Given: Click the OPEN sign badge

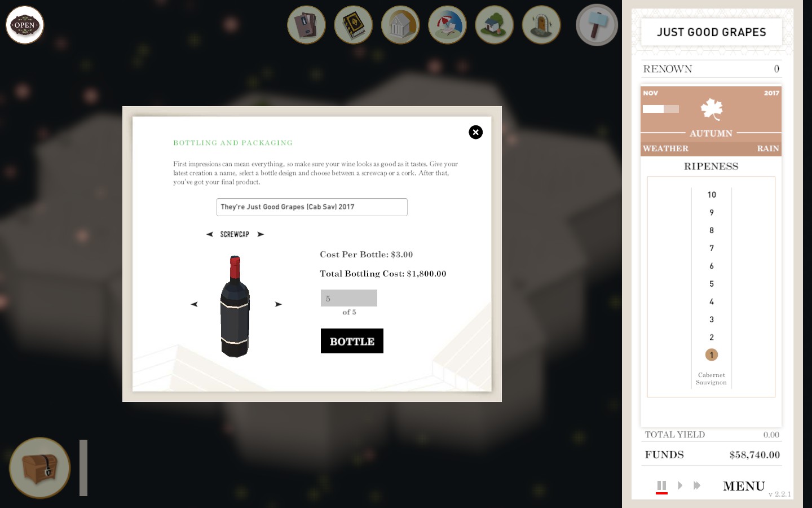Looking at the screenshot, I should coord(25,25).
